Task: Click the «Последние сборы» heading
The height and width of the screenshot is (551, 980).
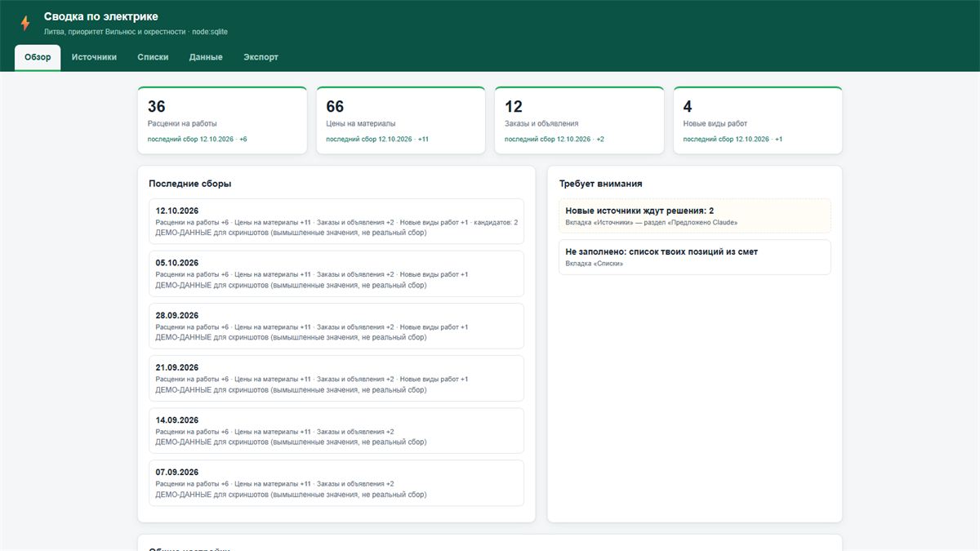Action: click(190, 184)
